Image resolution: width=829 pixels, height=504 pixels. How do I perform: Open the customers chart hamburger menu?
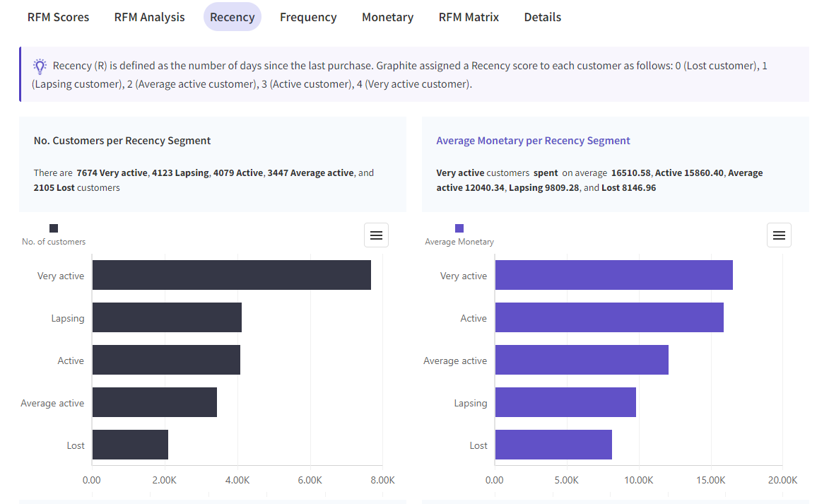376,235
